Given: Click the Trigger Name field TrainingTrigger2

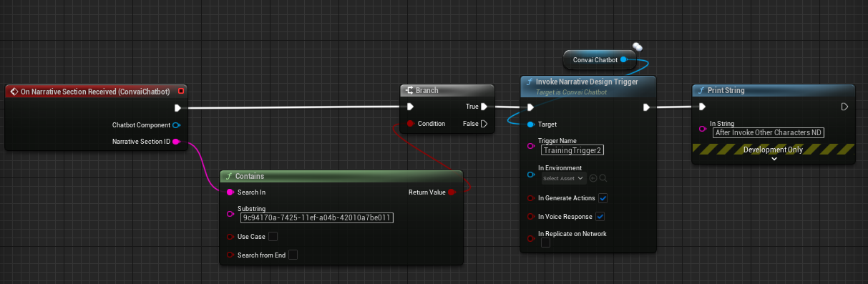Looking at the screenshot, I should pos(573,150).
